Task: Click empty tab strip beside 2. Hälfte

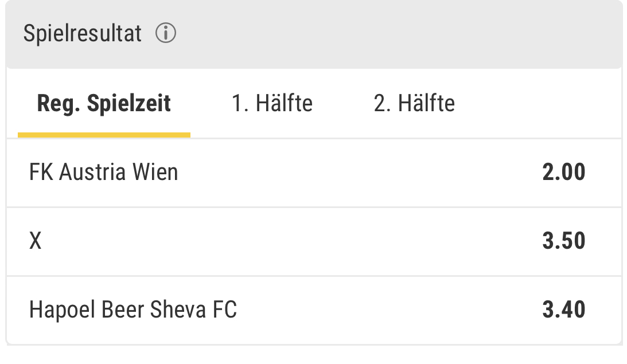Action: (538, 104)
